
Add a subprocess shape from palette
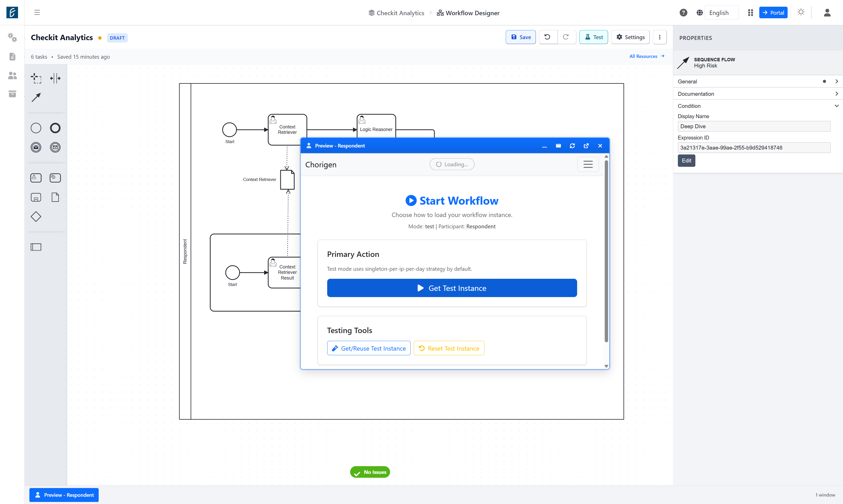36,197
